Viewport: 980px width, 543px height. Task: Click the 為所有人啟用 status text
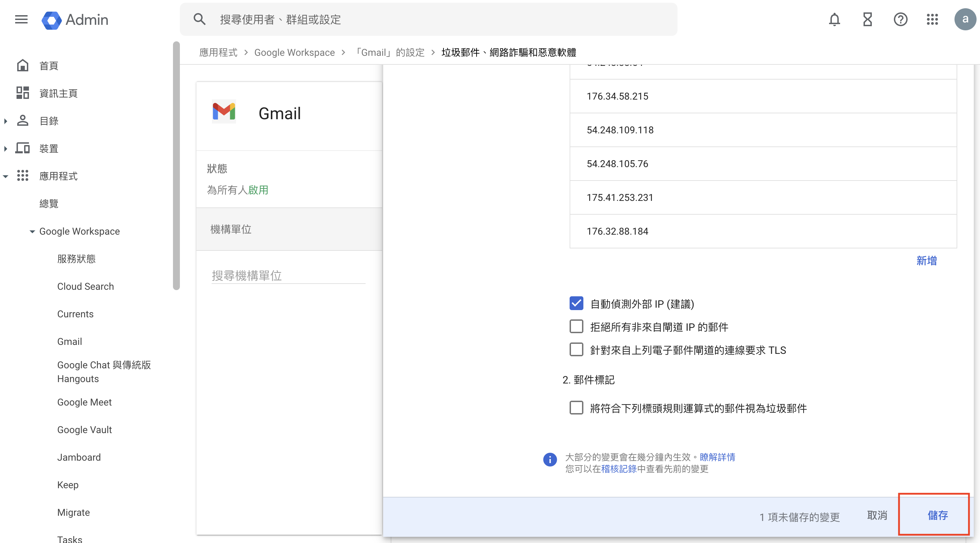pos(237,190)
